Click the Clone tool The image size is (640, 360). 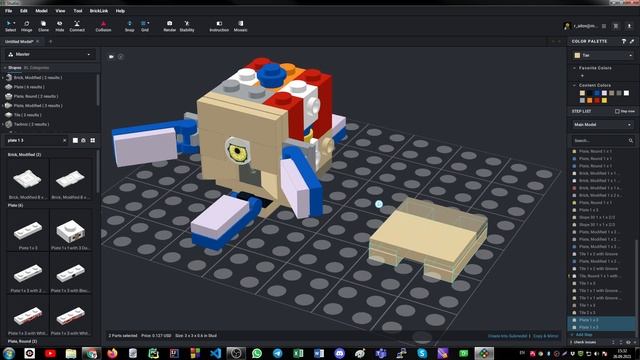(x=43, y=26)
